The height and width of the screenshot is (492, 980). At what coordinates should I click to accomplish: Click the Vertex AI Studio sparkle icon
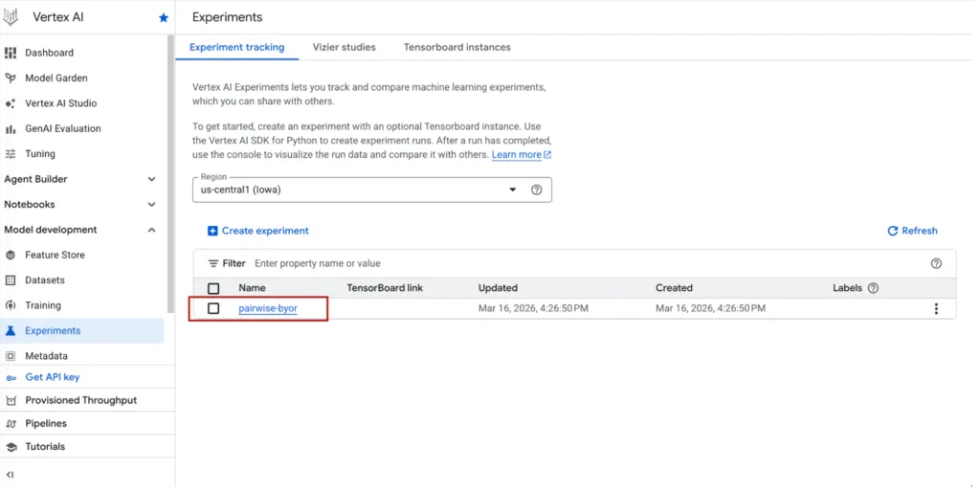tap(11, 103)
